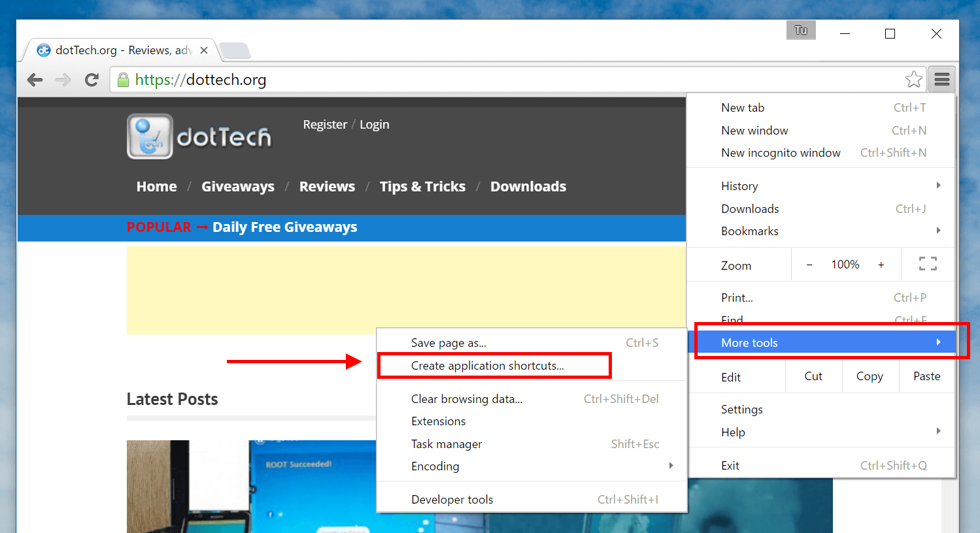The image size is (980, 533).
Task: Choose Exit from the Chrome menu
Action: click(821, 466)
